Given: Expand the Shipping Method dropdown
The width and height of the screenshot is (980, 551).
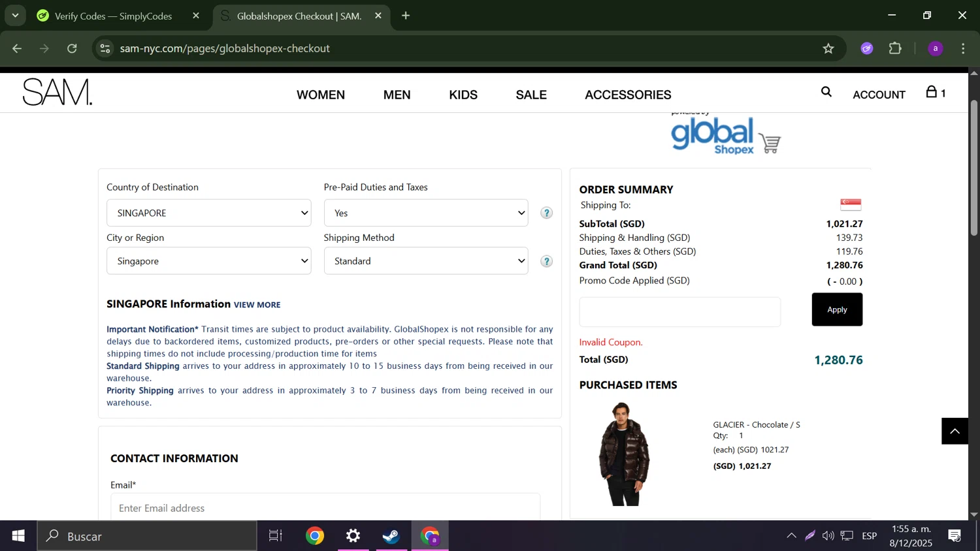Looking at the screenshot, I should [x=426, y=261].
